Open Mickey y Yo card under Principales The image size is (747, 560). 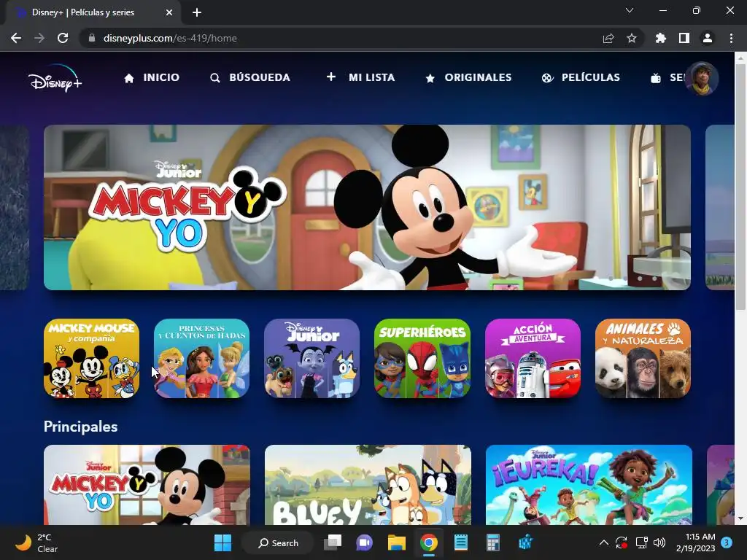click(x=147, y=485)
